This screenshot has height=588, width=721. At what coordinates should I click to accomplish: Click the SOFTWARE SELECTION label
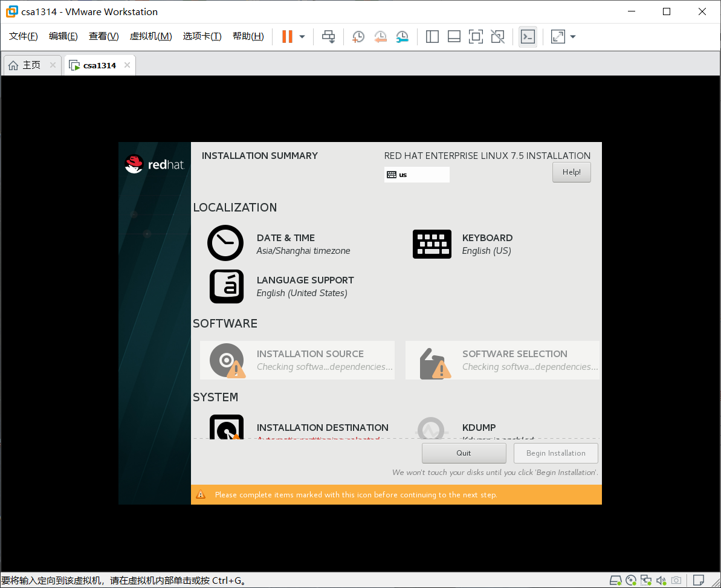pyautogui.click(x=514, y=354)
